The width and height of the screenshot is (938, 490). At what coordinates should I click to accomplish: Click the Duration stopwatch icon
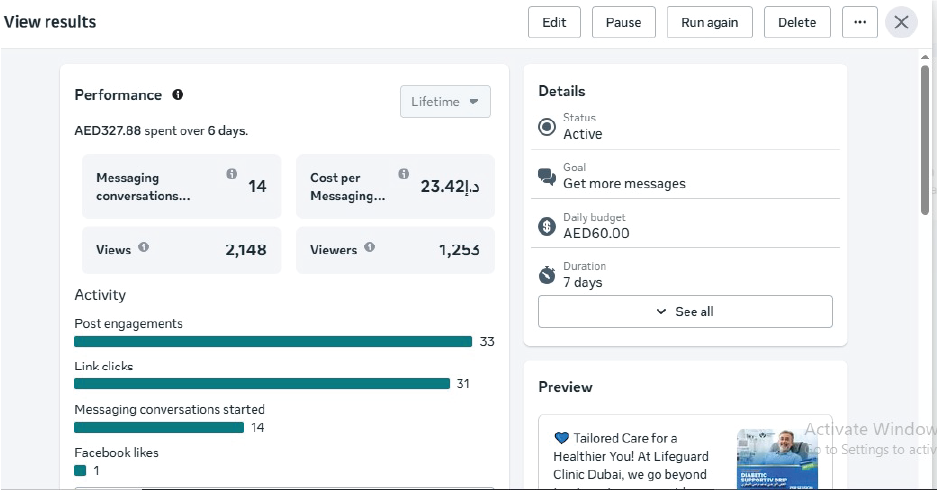click(x=547, y=275)
